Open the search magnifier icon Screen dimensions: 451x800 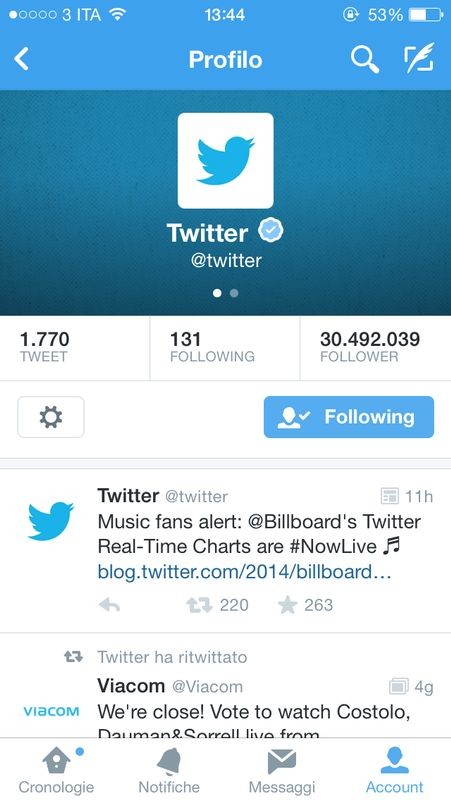tap(365, 59)
